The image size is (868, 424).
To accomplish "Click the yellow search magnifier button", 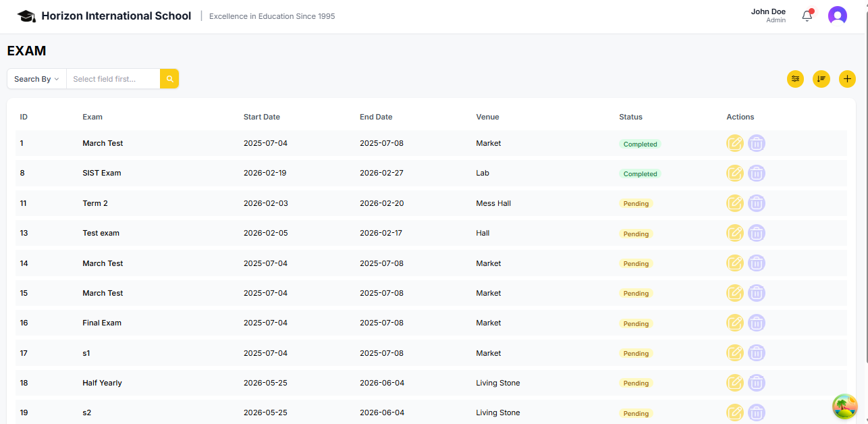I will tap(169, 79).
